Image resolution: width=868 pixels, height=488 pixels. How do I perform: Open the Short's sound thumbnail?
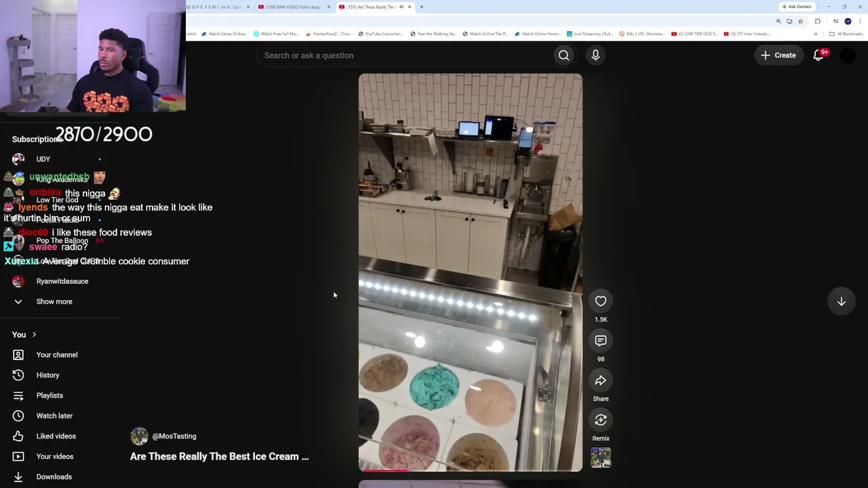[x=601, y=458]
